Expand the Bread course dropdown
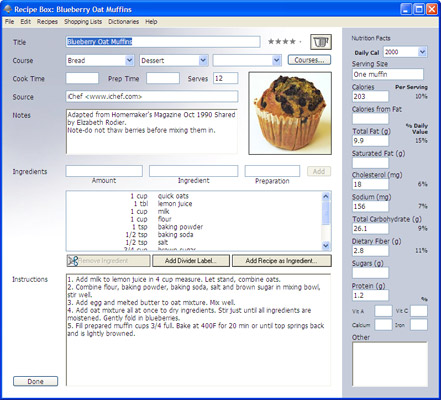The height and width of the screenshot is (400, 441). click(x=129, y=61)
